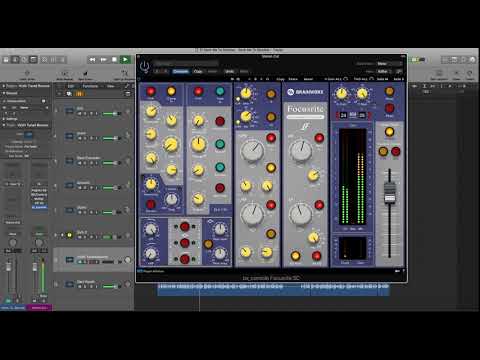Click the pan knob on Stereo Out channel strip

39,243
